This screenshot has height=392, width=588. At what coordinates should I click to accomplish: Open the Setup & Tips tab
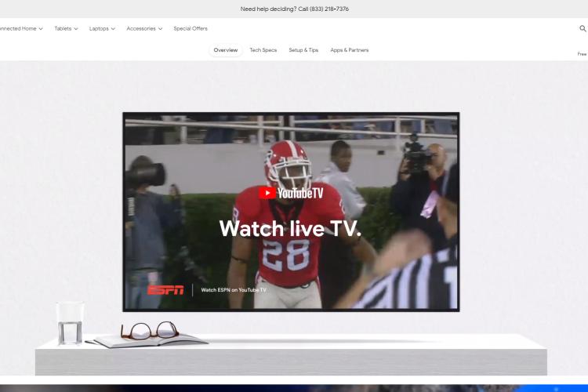tap(303, 50)
